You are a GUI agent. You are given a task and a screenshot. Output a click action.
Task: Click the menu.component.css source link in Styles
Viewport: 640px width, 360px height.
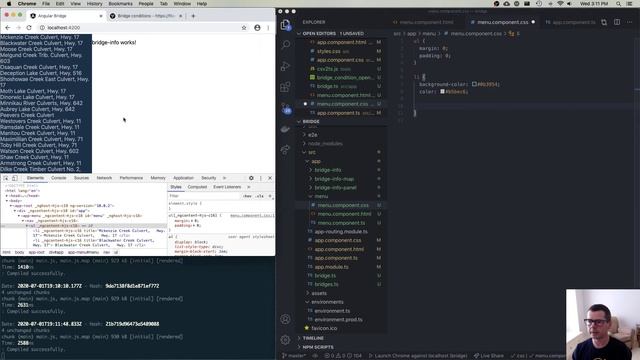point(252,216)
